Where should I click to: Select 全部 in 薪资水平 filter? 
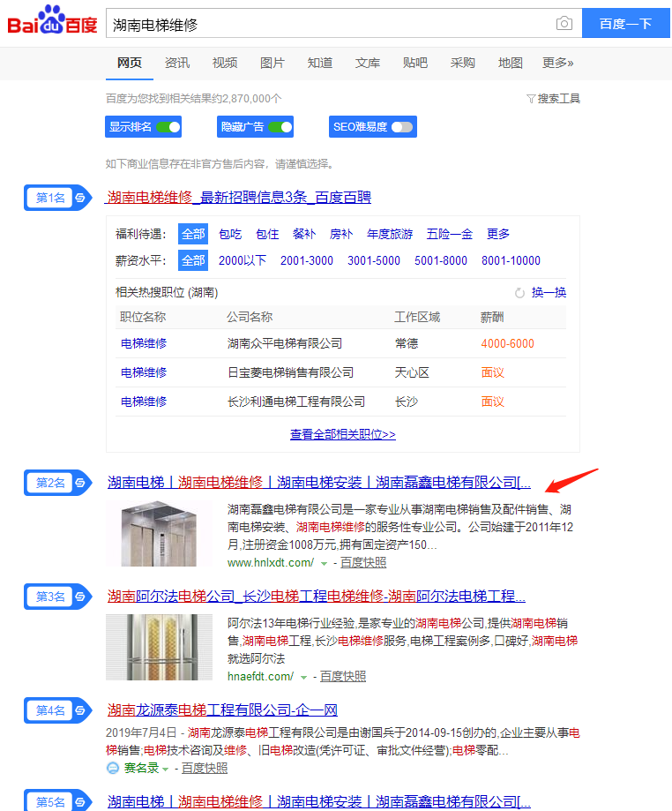(x=193, y=260)
